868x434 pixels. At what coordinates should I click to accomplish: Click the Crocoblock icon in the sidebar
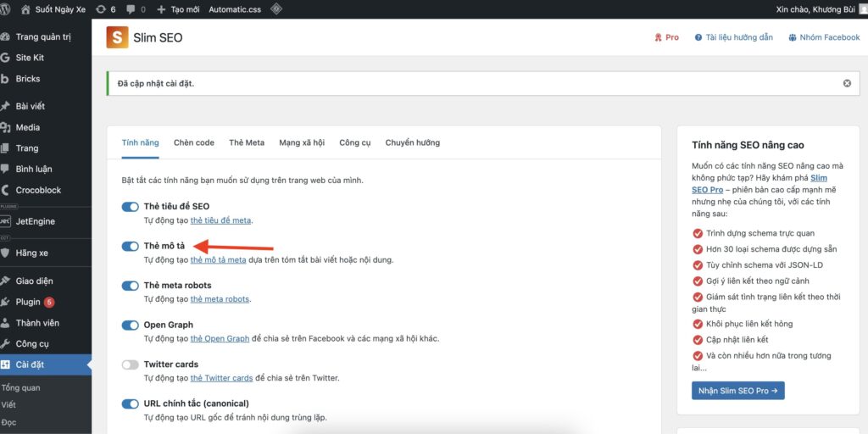click(5, 190)
